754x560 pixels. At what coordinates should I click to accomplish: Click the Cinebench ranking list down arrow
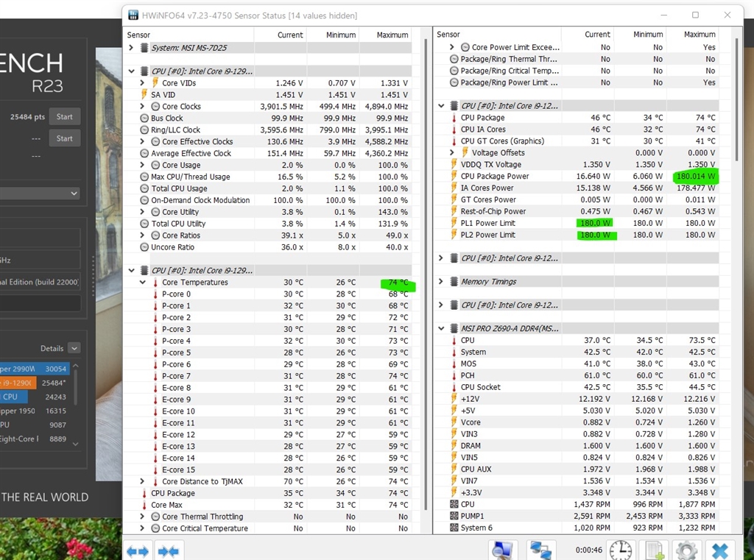point(76,444)
